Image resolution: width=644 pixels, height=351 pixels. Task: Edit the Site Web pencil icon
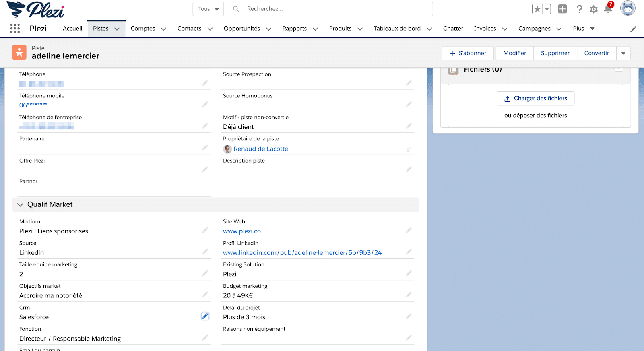409,230
